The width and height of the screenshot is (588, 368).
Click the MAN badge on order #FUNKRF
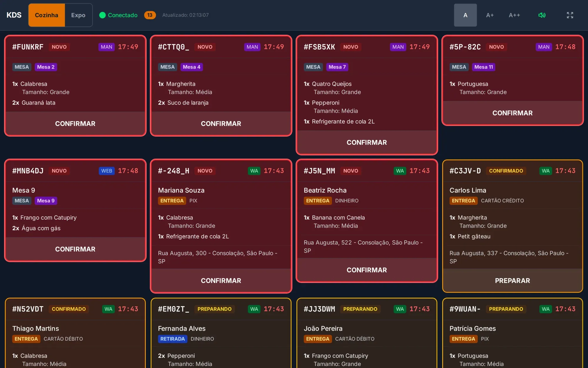106,47
